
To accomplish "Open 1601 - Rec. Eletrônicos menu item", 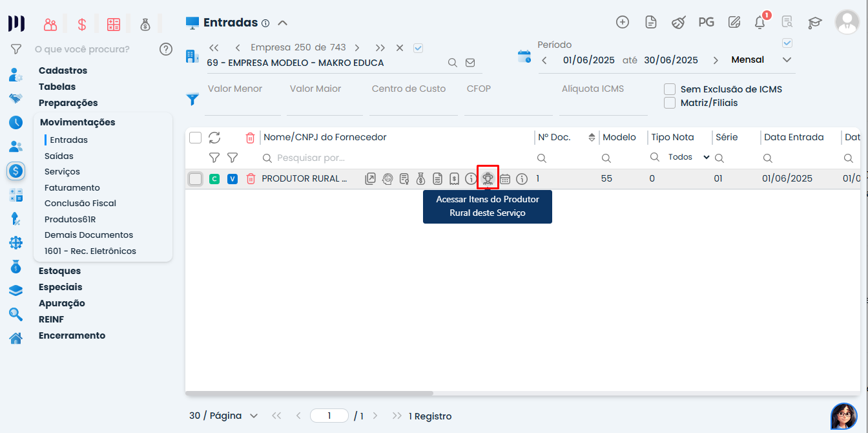I will [x=90, y=251].
